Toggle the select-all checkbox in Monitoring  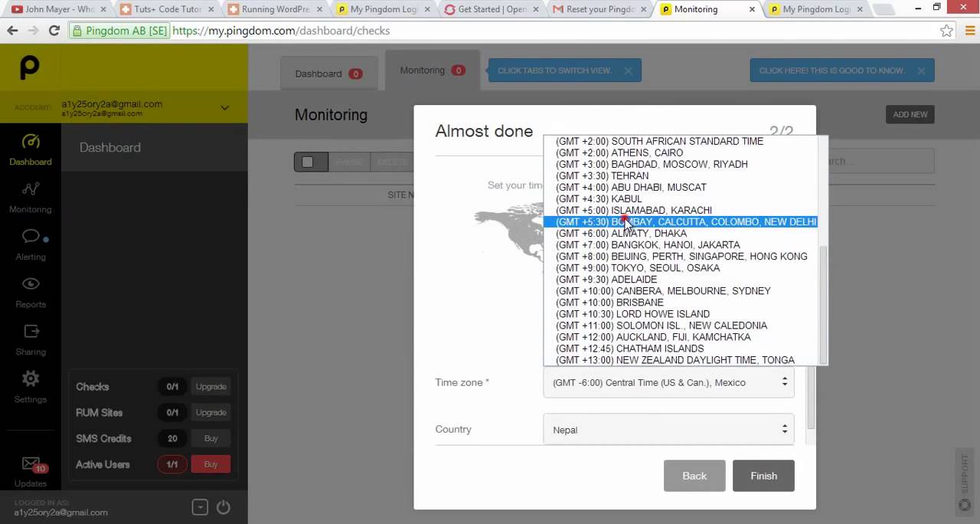(307, 162)
